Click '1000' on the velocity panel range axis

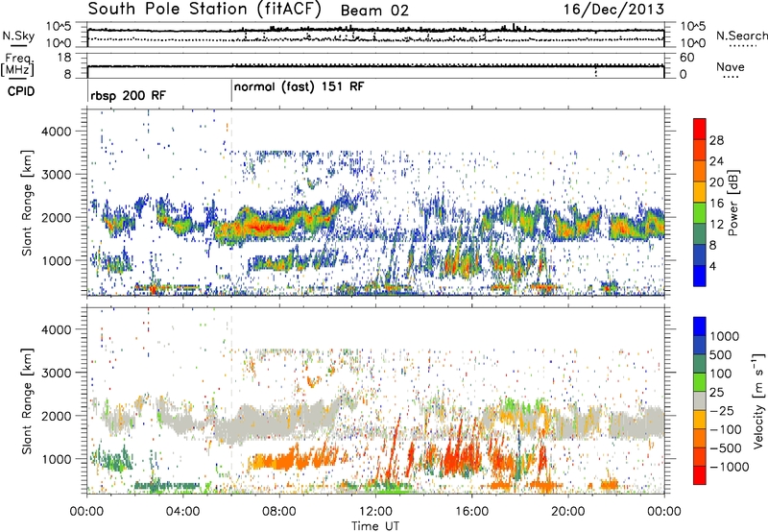click(56, 459)
